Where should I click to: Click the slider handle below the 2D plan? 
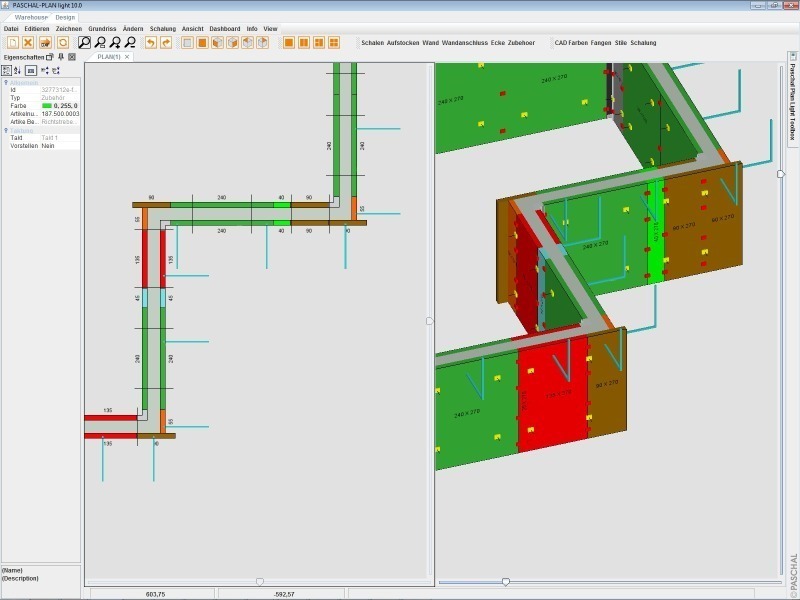260,582
